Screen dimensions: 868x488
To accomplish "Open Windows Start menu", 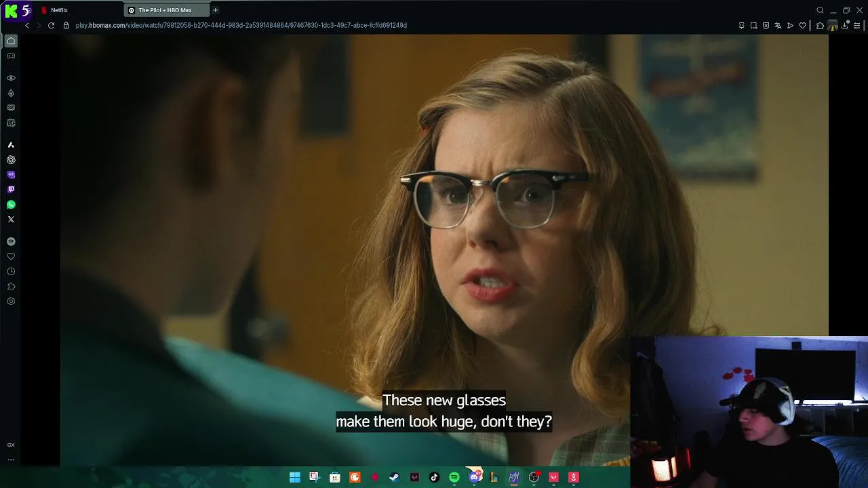I will (295, 477).
